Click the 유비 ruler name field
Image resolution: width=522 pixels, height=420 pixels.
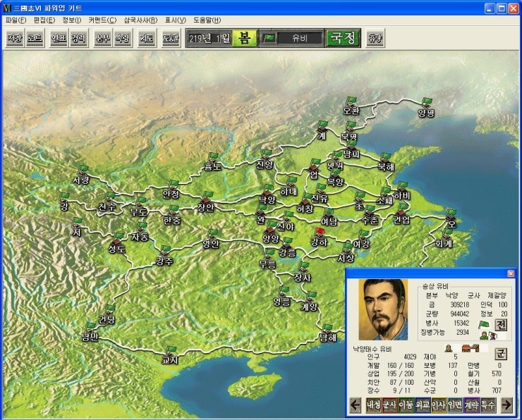(300, 38)
